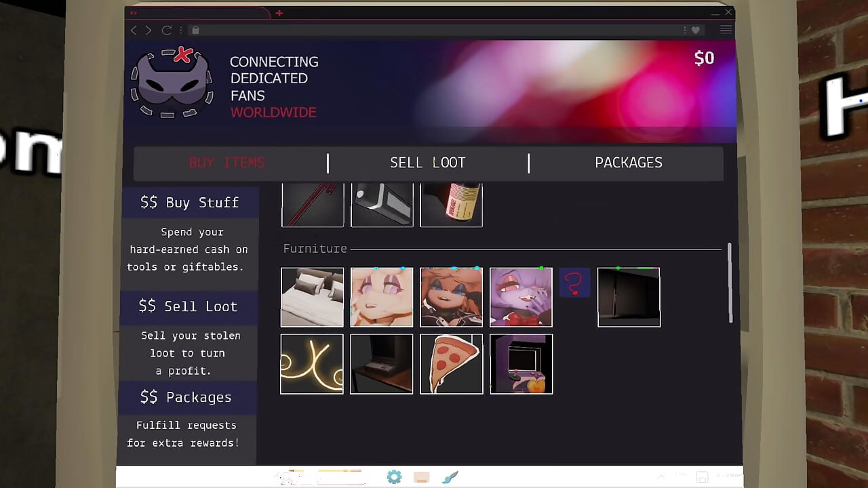Switch to the SELL LOOT tab
The width and height of the screenshot is (868, 488).
pos(428,163)
